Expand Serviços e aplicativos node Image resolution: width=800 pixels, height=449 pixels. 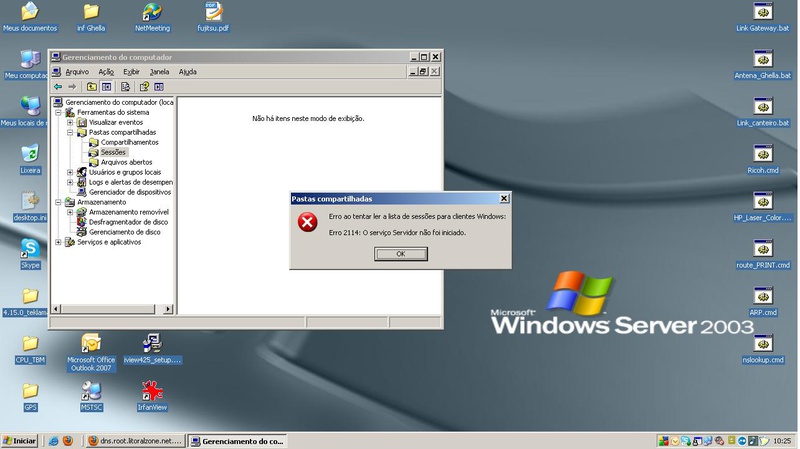coord(59,242)
